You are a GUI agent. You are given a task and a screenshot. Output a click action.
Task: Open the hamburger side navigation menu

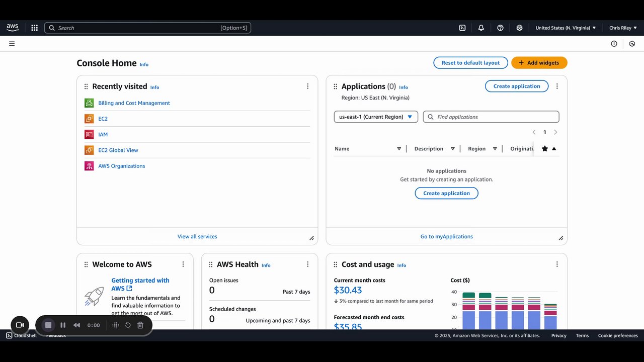point(12,44)
